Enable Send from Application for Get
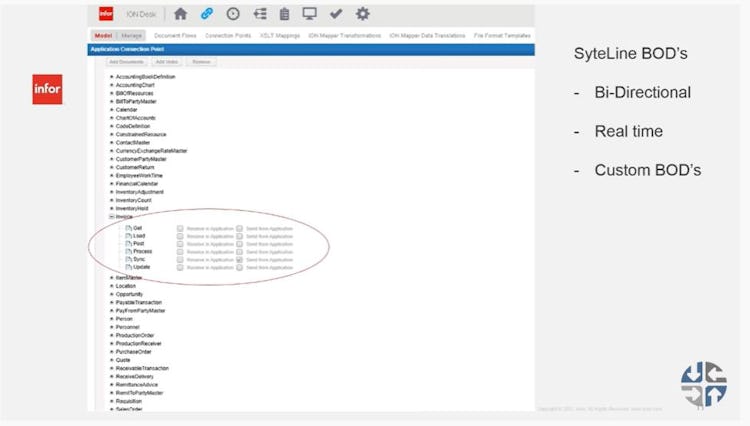The width and height of the screenshot is (750, 426). (239, 229)
